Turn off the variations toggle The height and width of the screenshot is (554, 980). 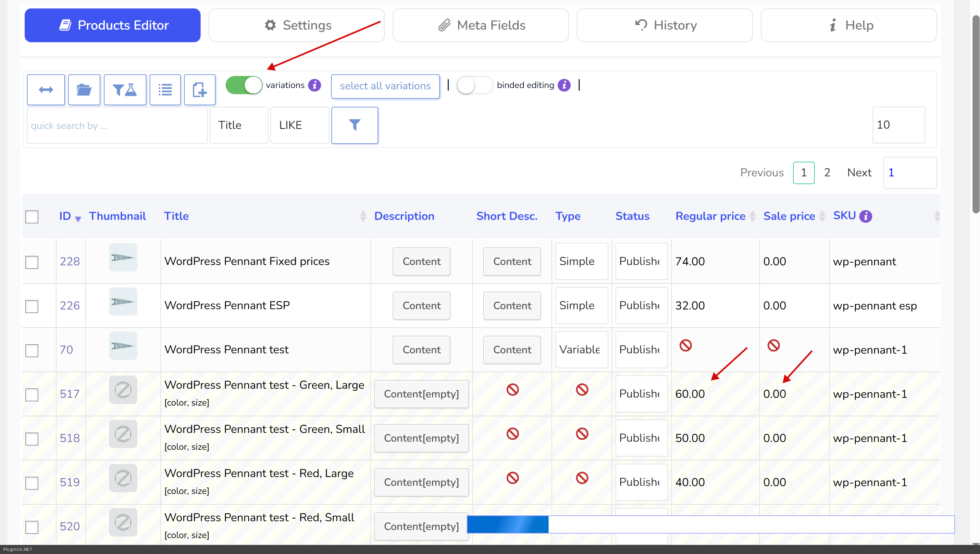coord(244,85)
